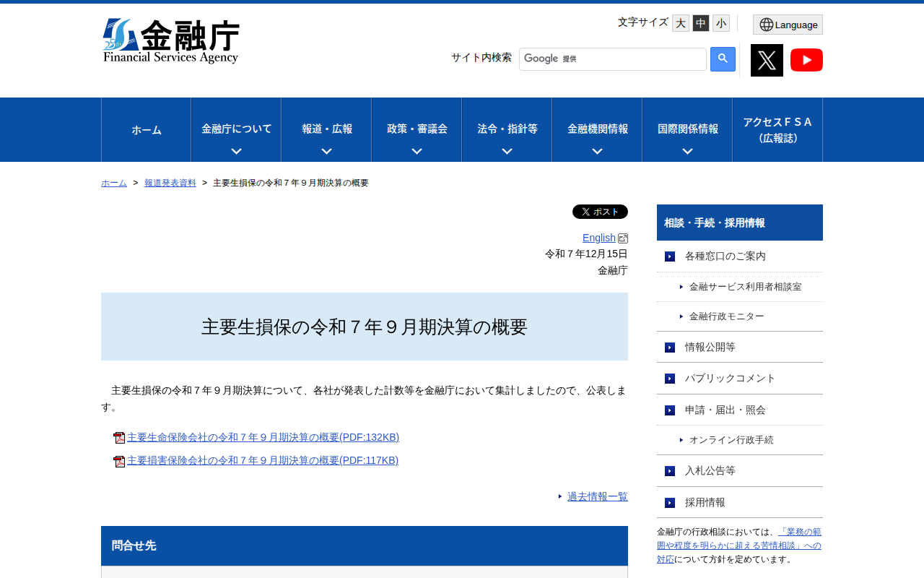Click small triangle beside 金融行政モニター
This screenshot has width=924, height=578.
point(681,316)
